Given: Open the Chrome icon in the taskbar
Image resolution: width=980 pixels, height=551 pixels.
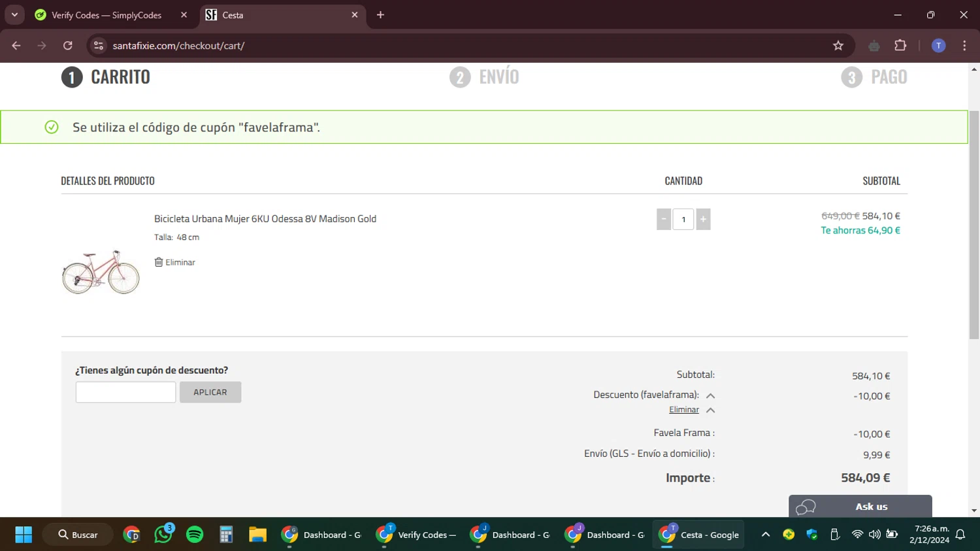Looking at the screenshot, I should (x=131, y=535).
